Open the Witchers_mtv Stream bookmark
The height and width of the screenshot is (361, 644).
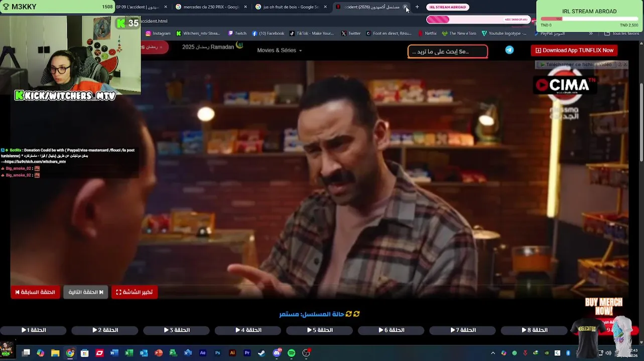(x=198, y=34)
